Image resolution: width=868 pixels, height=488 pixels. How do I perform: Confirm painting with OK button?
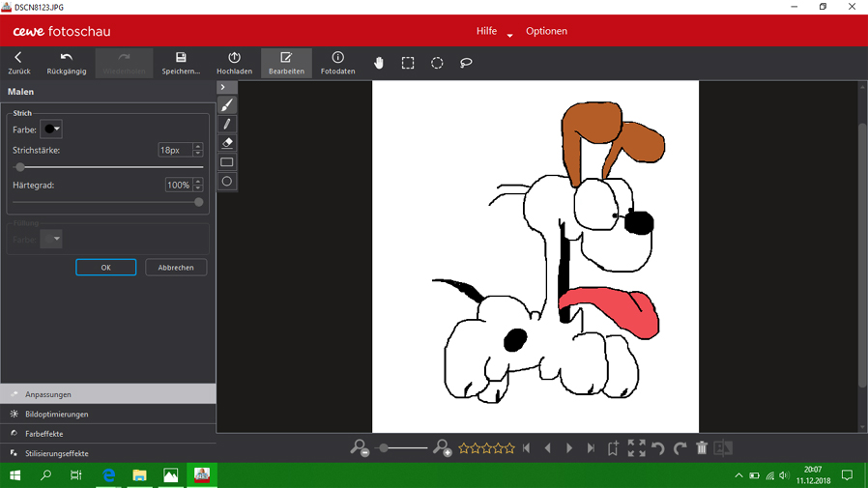tap(105, 268)
